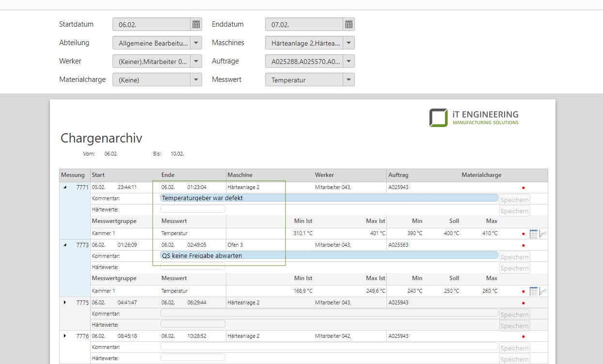Collapse measurement row 7773
Screen dimensions: 603x364
pos(65,245)
